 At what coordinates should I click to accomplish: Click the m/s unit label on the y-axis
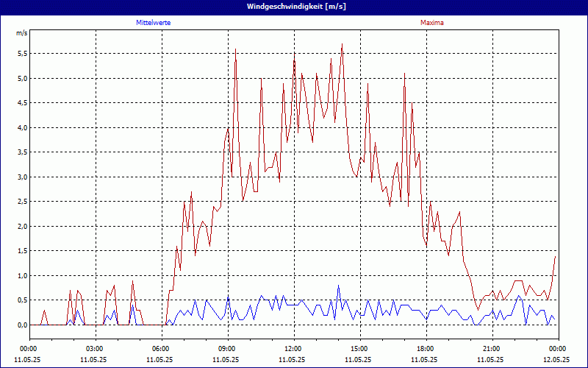pos(21,33)
